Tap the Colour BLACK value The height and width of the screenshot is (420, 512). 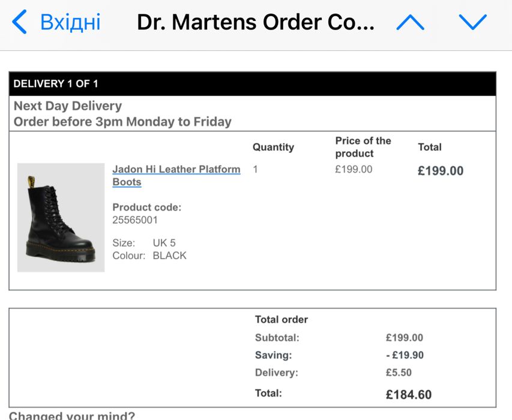coord(169,256)
